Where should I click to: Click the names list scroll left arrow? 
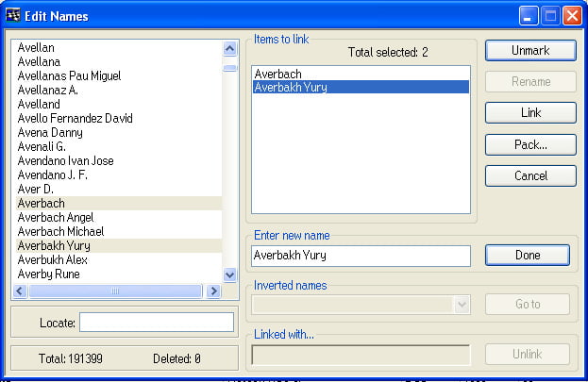(20, 291)
